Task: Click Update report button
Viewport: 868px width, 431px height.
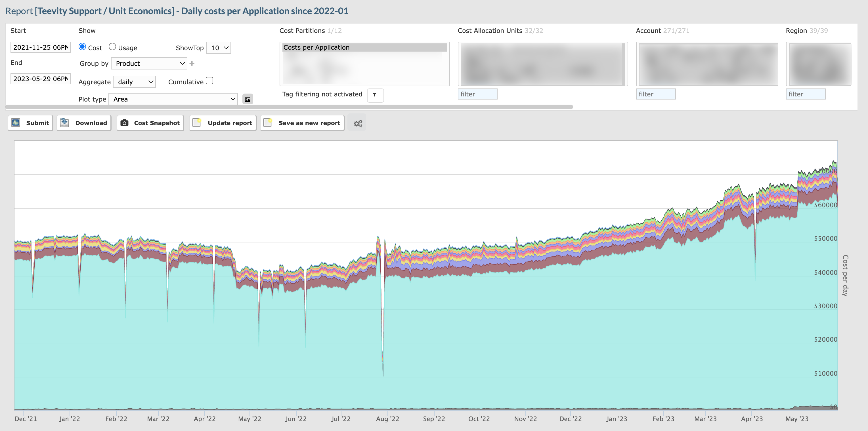Action: tap(223, 123)
